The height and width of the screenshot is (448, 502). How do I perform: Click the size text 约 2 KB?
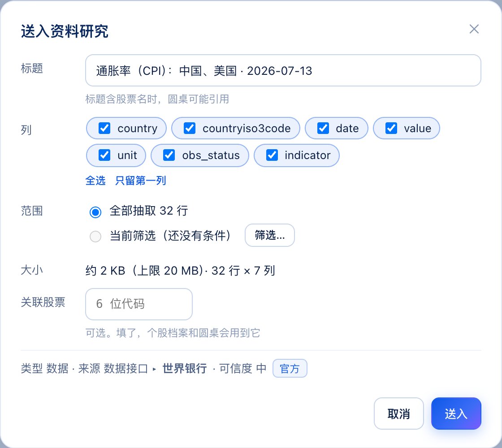(105, 271)
